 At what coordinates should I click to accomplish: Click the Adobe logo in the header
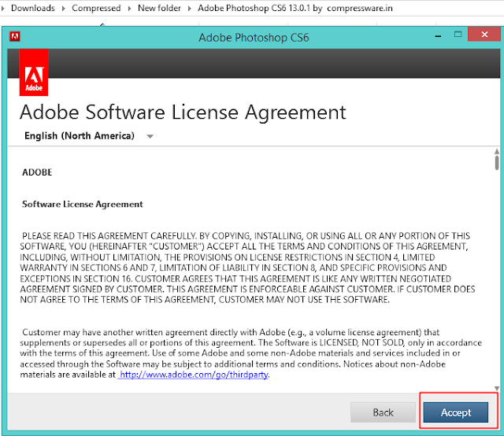click(34, 72)
